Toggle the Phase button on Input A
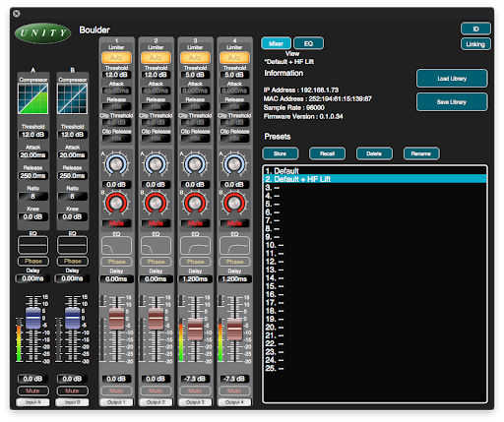The height and width of the screenshot is (422, 504). (33, 261)
